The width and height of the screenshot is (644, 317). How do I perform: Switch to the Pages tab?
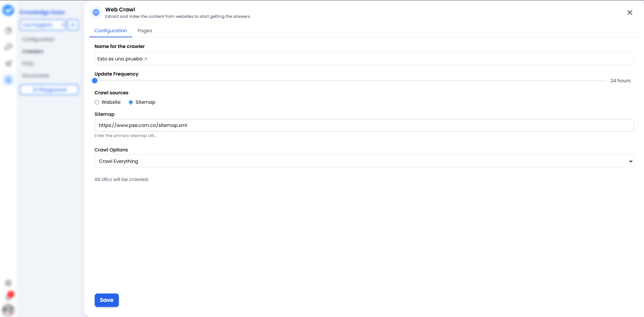coord(145,31)
